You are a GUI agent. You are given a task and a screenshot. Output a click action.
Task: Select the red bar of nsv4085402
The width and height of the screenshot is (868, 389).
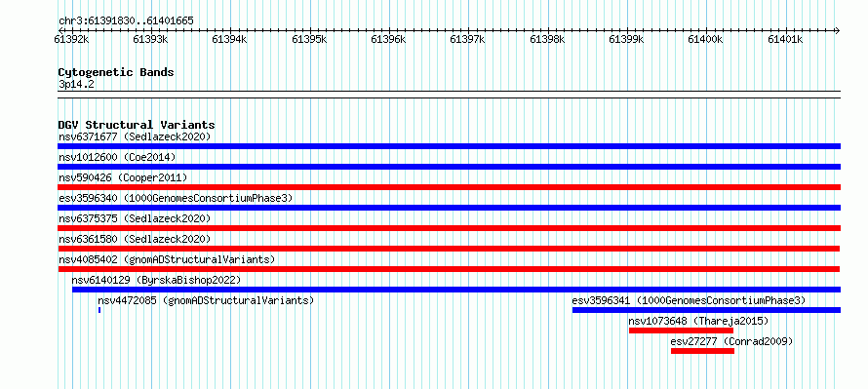pos(449,269)
